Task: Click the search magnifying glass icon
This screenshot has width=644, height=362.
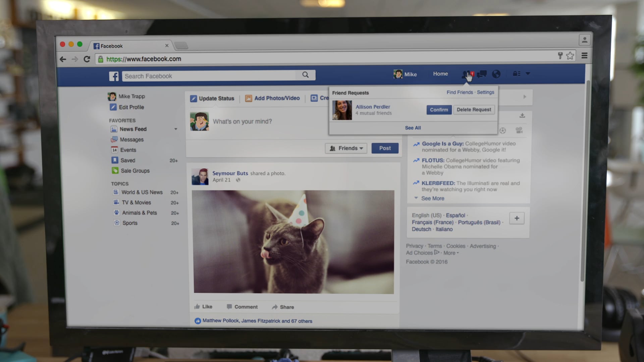Action: 305,75
